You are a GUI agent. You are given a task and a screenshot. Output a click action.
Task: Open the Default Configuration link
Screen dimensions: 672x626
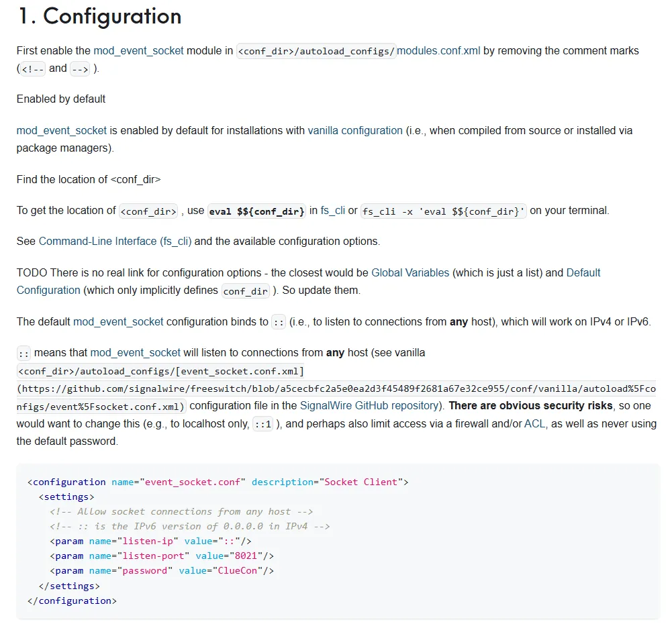[x=583, y=273]
